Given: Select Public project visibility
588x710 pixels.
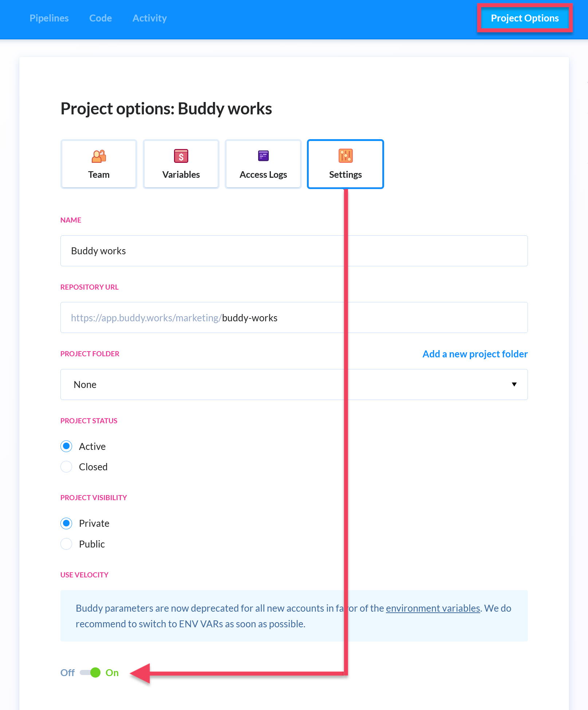Looking at the screenshot, I should (66, 544).
